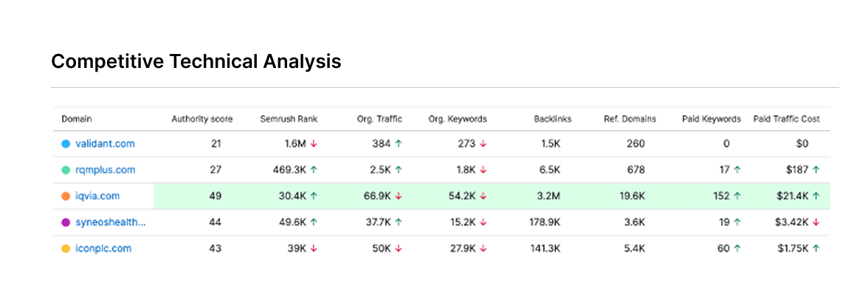This screenshot has height=285, width=868.
Task: Click the orange dot beside iqvia.com
Action: (x=65, y=196)
